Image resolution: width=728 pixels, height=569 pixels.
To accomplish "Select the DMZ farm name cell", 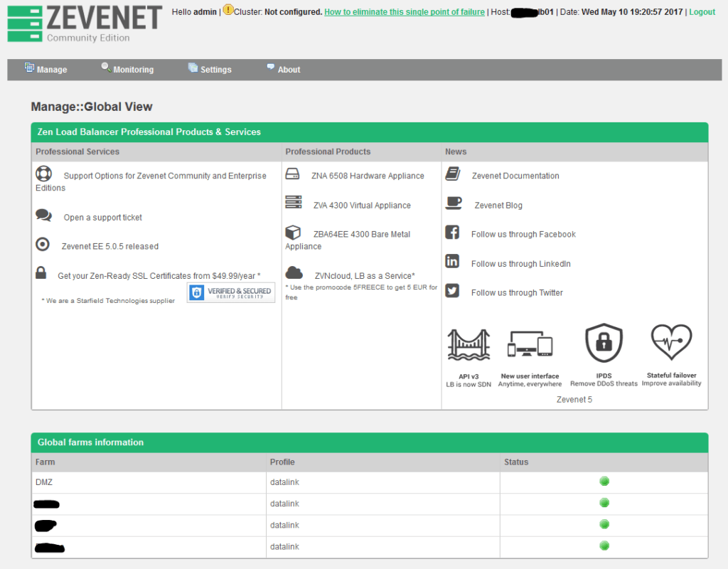I will 149,482.
